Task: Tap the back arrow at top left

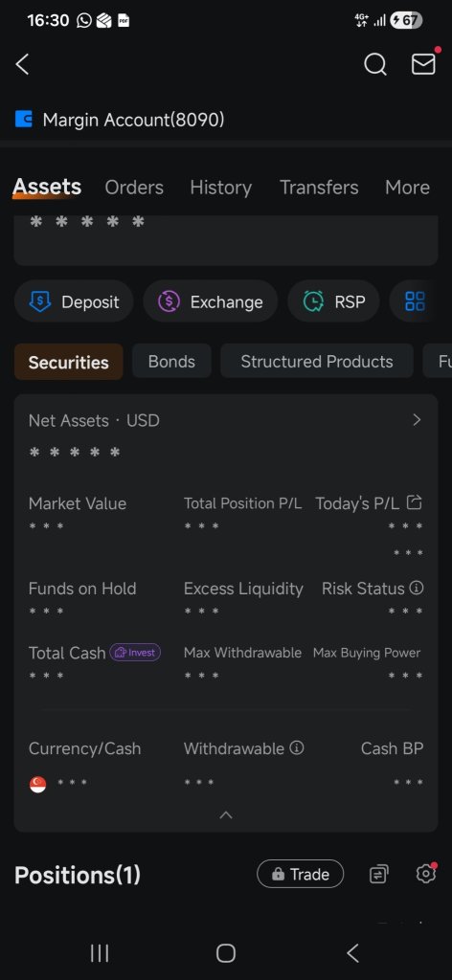Action: [23, 64]
